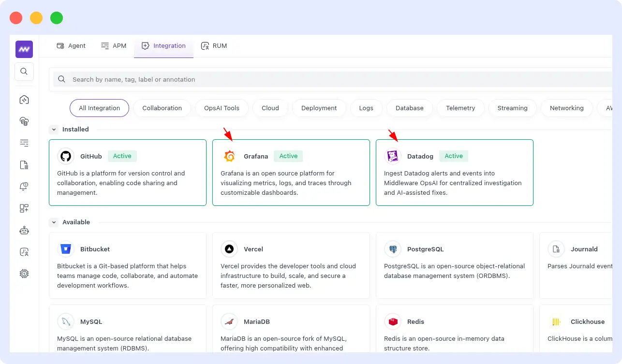Image resolution: width=622 pixels, height=364 pixels.
Task: Click the Clickhouse yellow bars icon
Action: click(x=556, y=321)
